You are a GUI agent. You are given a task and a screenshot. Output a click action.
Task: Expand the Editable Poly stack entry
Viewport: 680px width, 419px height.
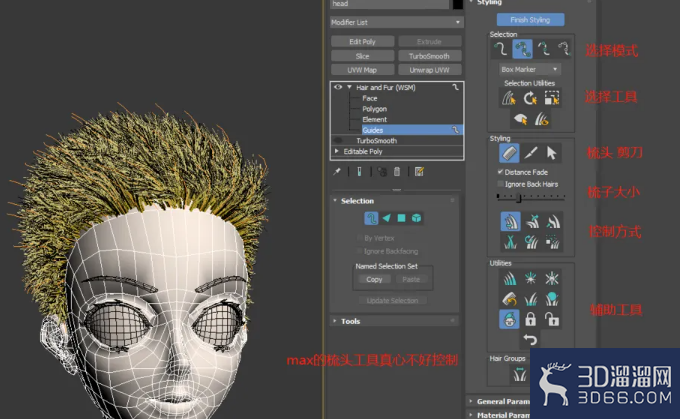click(x=337, y=151)
